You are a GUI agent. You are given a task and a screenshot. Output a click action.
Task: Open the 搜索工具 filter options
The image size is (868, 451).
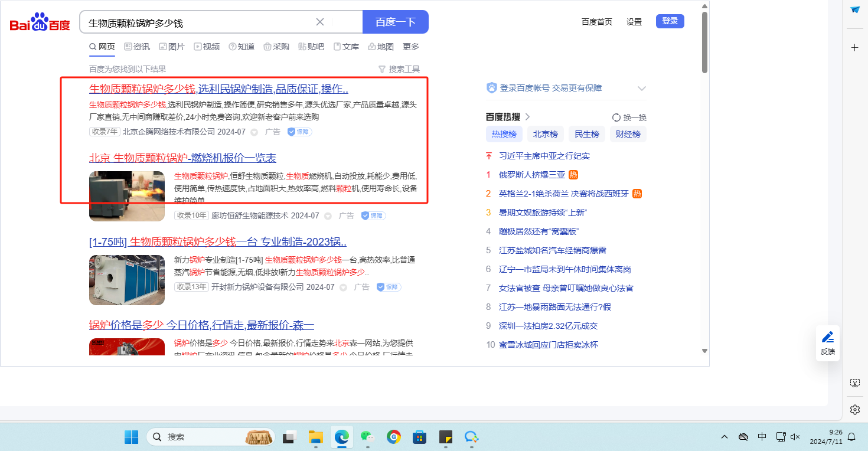(399, 69)
